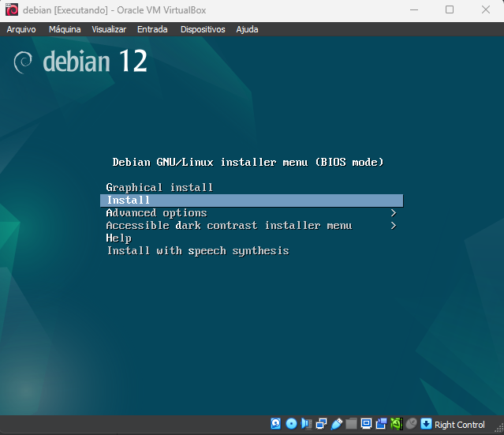Select the highlighted Install entry
This screenshot has width=504, height=435.
(x=252, y=200)
